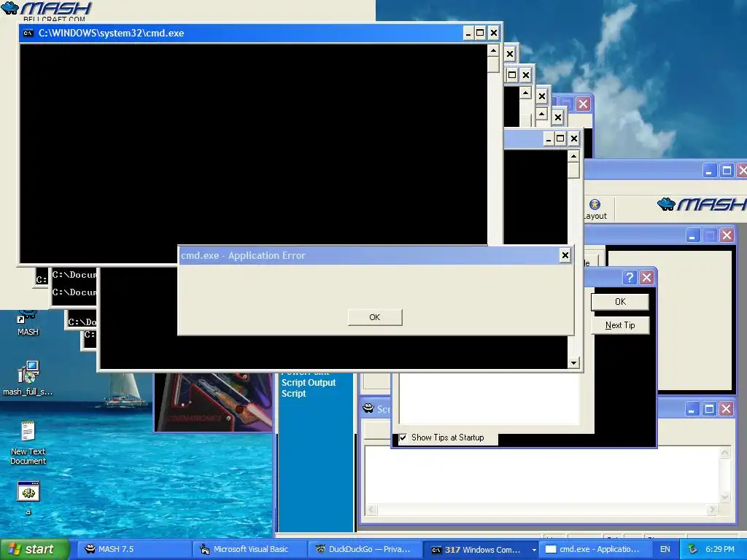Click the EN language indicator
Viewport: 747px width, 560px height.
(665, 549)
